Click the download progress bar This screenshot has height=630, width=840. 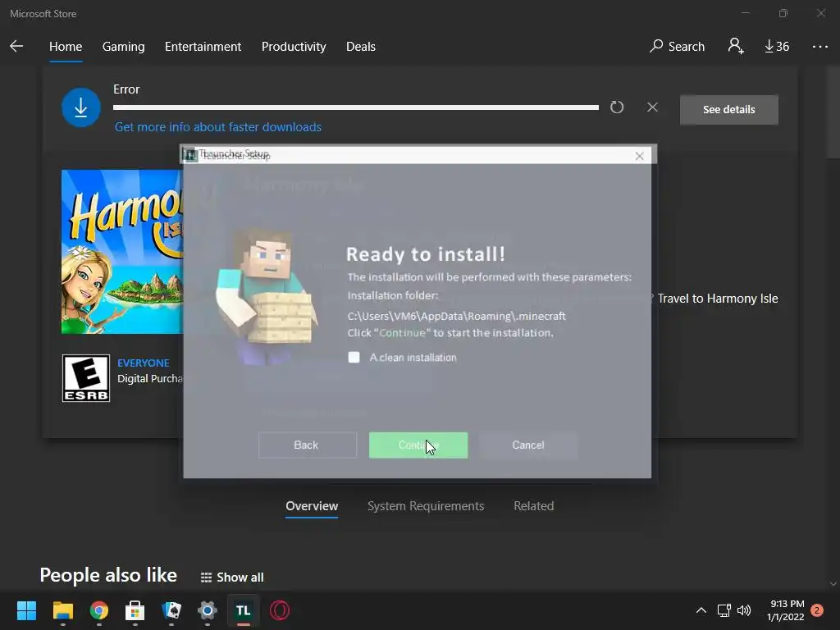point(356,107)
